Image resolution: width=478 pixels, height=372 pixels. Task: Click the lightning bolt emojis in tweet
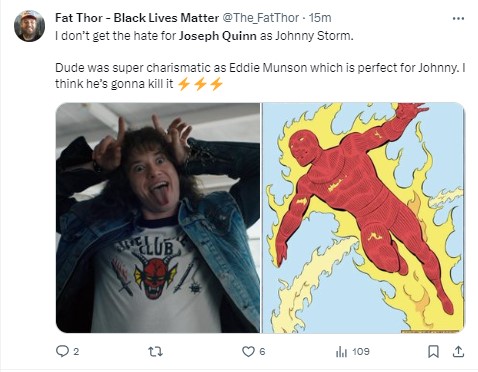tap(200, 84)
